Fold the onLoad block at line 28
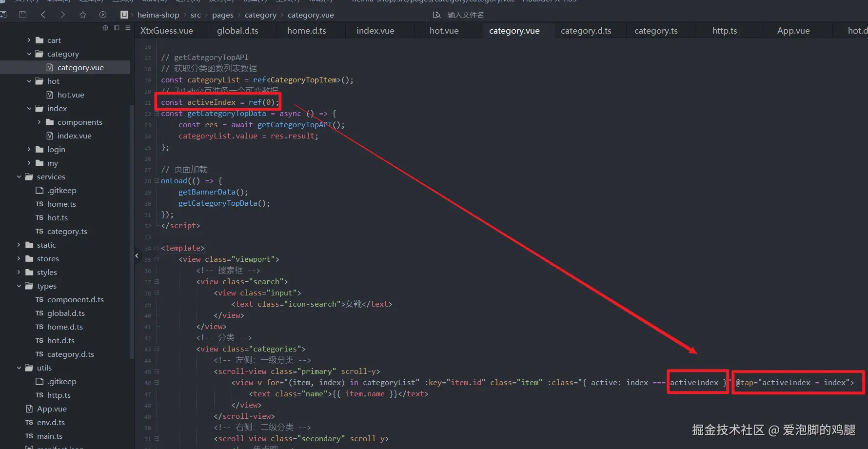Image resolution: width=868 pixels, height=449 pixels. click(157, 181)
